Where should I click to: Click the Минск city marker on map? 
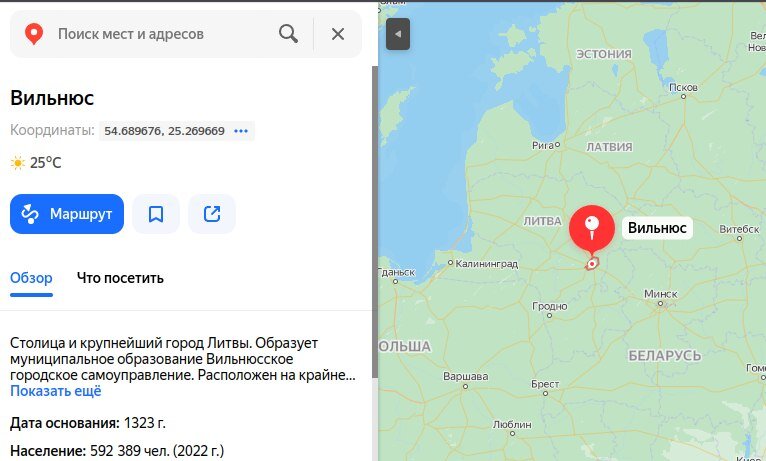point(660,303)
